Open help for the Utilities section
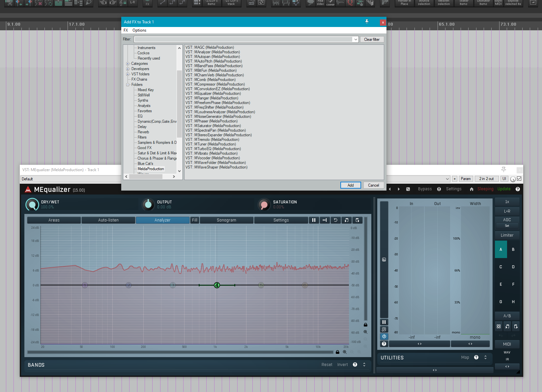This screenshot has width=542, height=392. (x=476, y=357)
